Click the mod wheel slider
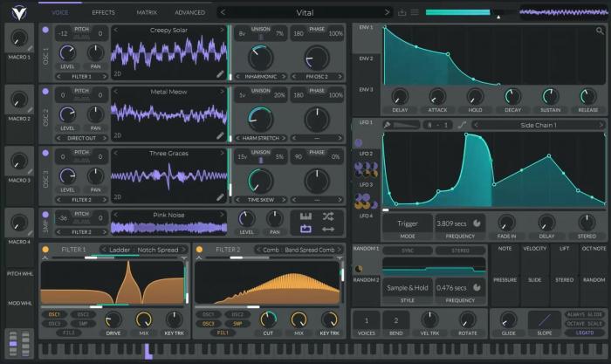 (x=25, y=343)
